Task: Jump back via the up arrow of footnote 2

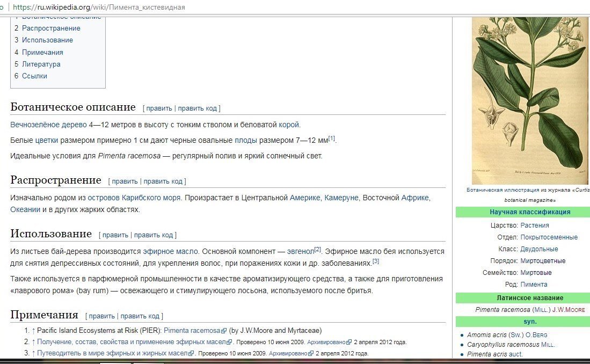Action: [x=33, y=342]
